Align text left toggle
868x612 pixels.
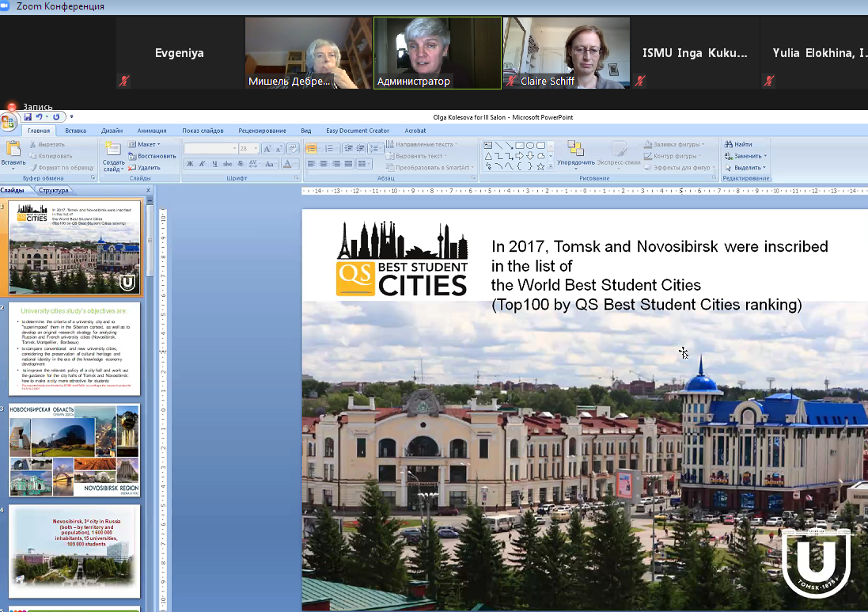[312, 163]
